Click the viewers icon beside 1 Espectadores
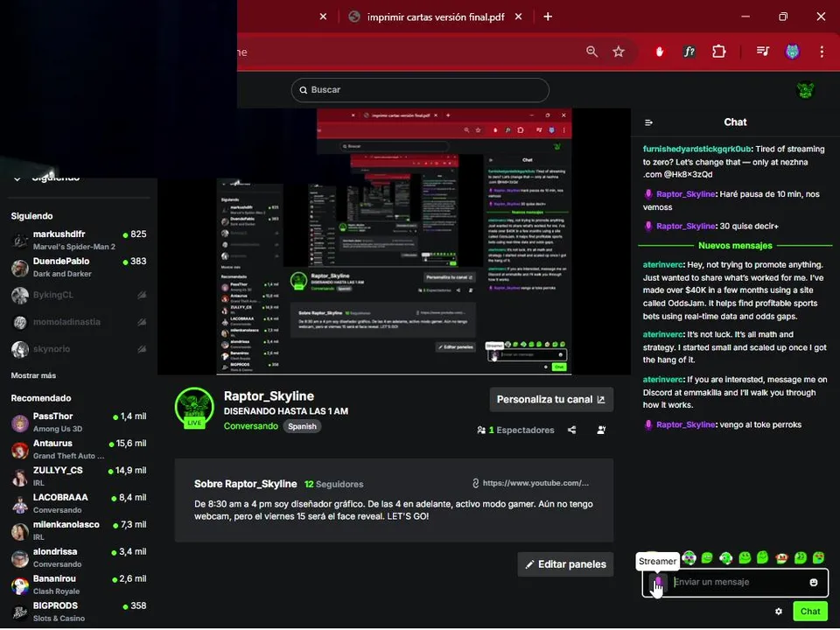 tap(481, 430)
